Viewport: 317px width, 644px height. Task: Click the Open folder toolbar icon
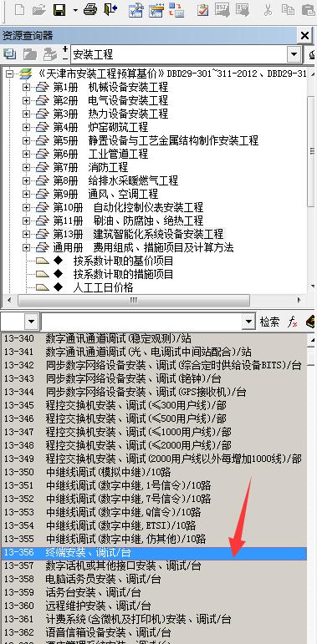39,9
